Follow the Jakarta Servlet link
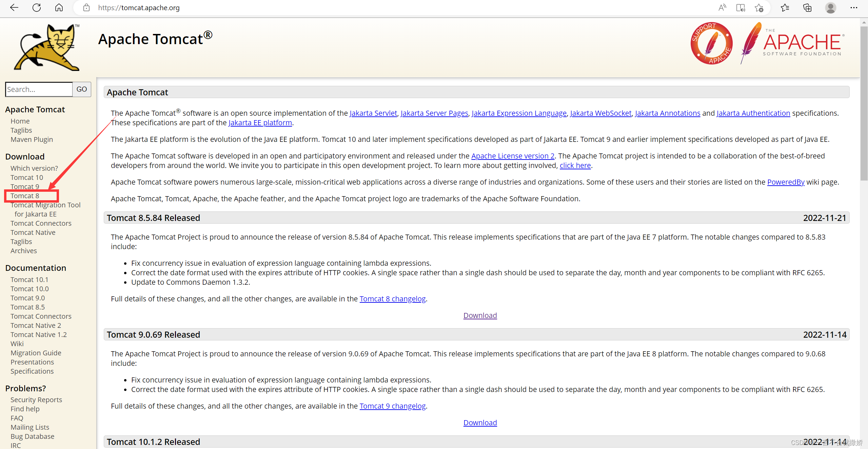Screen dimensions: 868x449 click(373, 113)
